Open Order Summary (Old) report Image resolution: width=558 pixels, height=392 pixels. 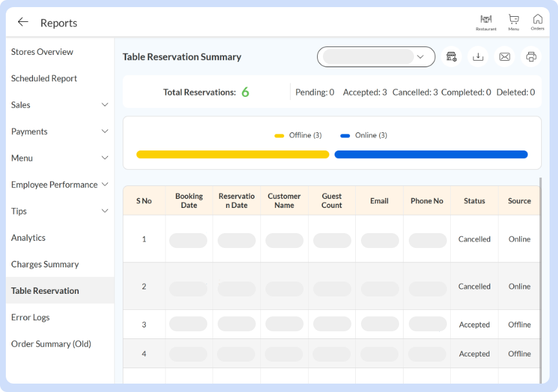(51, 344)
